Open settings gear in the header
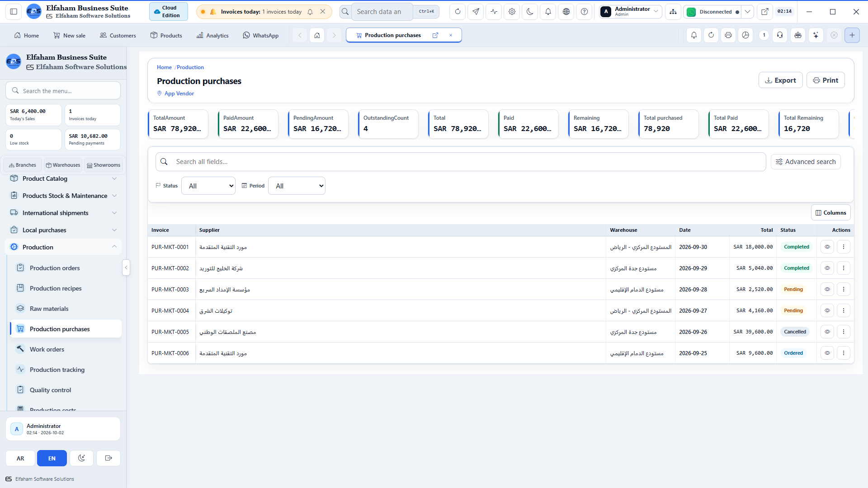 (512, 12)
